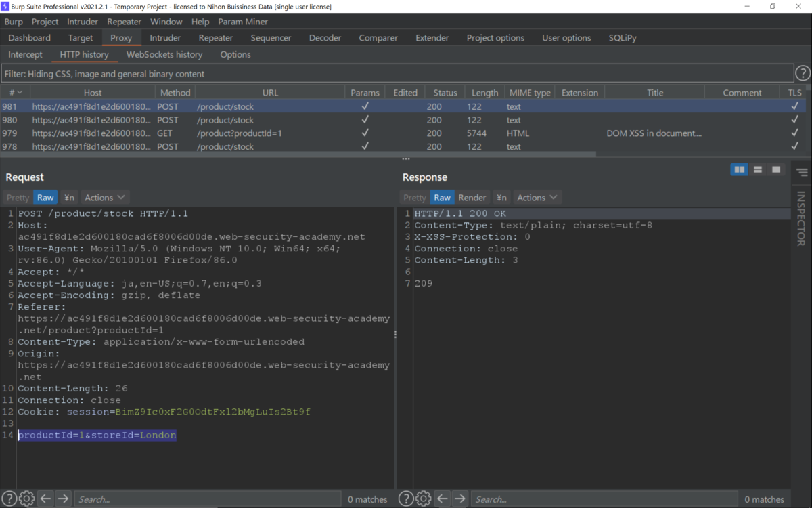This screenshot has width=812, height=508.
Task: Click the Burp Suite title bar icon
Action: (5, 6)
